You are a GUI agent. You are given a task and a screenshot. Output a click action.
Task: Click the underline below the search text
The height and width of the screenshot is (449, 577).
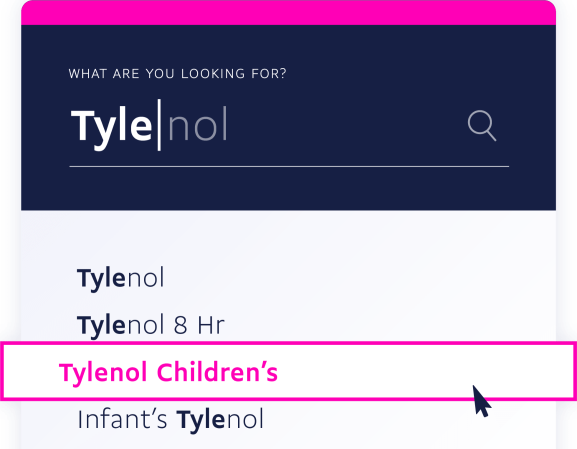(x=289, y=167)
